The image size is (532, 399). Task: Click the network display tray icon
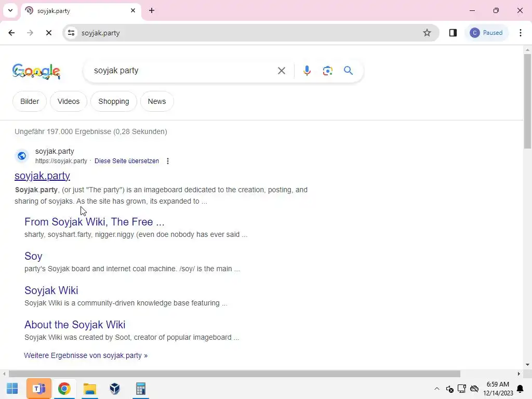tap(462, 389)
